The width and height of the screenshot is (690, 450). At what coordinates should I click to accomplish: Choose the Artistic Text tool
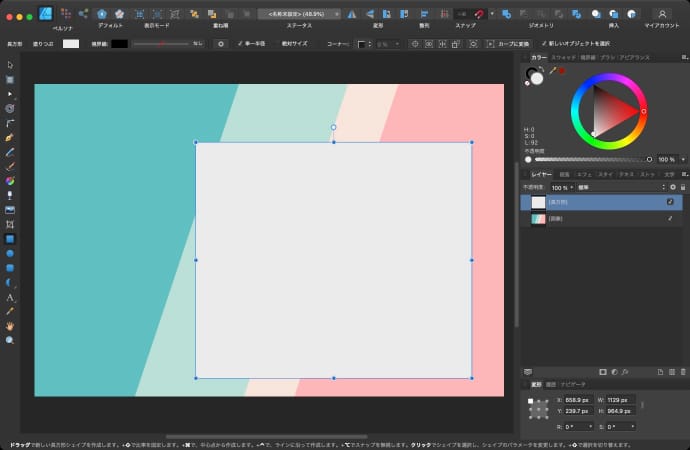10,297
